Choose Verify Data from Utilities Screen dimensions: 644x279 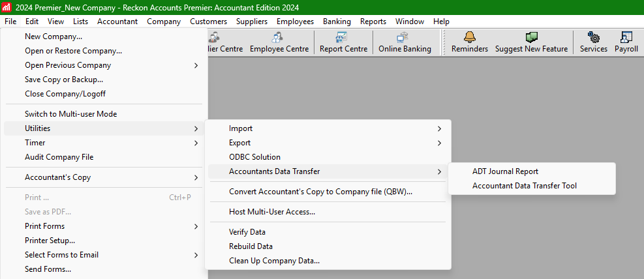point(247,232)
